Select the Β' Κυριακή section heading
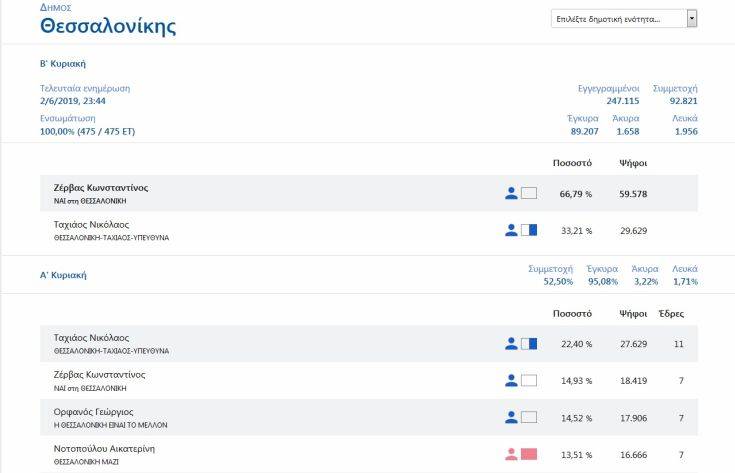The width and height of the screenshot is (735, 473). pos(61,62)
